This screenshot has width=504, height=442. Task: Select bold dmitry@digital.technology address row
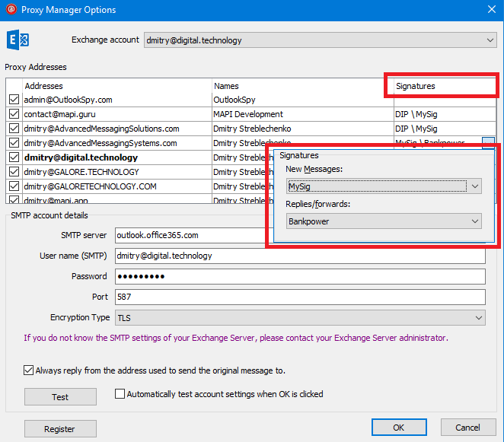pyautogui.click(x=81, y=157)
